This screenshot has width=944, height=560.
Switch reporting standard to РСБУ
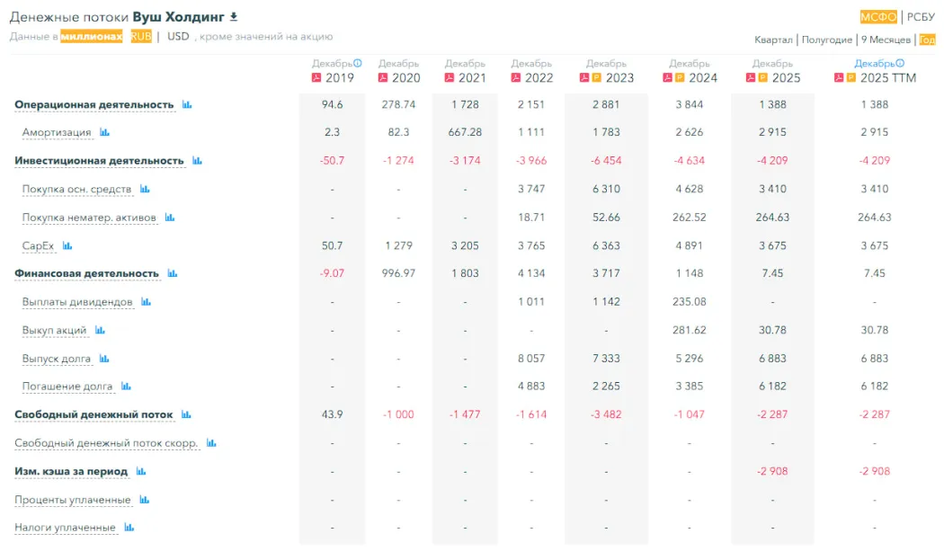click(921, 17)
